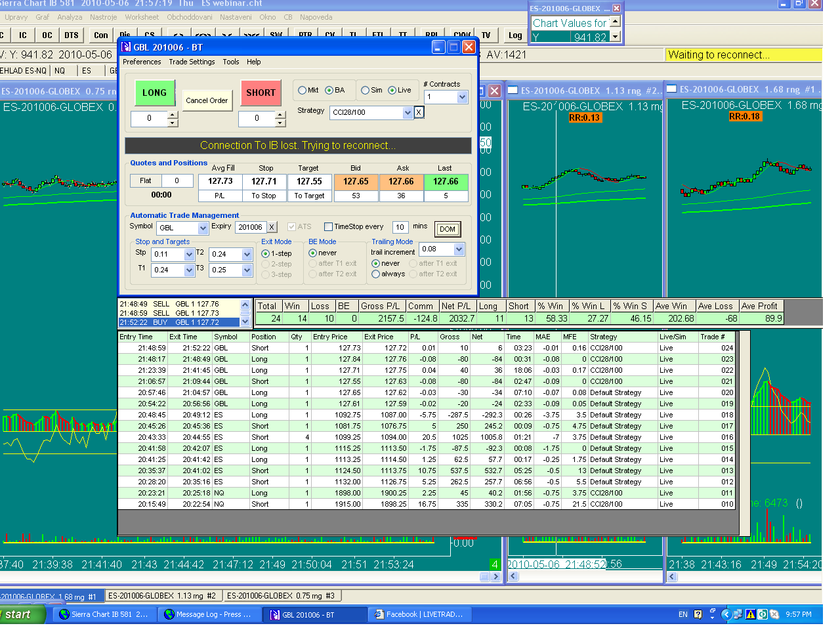This screenshot has height=630, width=840.
Task: Click the OC toolbar button
Action: [47, 35]
